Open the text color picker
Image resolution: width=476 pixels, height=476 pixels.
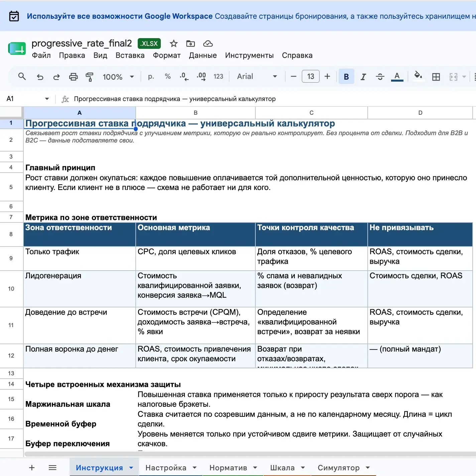click(397, 77)
